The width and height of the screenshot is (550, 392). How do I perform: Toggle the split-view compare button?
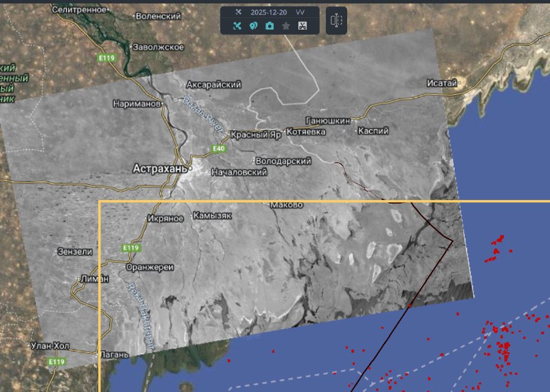(x=336, y=21)
